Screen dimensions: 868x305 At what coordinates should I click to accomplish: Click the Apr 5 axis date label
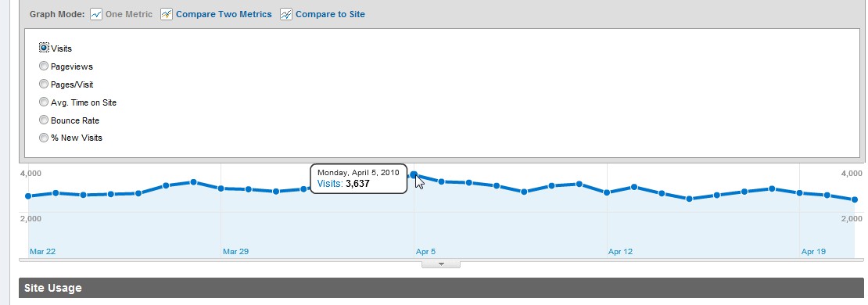click(x=425, y=251)
